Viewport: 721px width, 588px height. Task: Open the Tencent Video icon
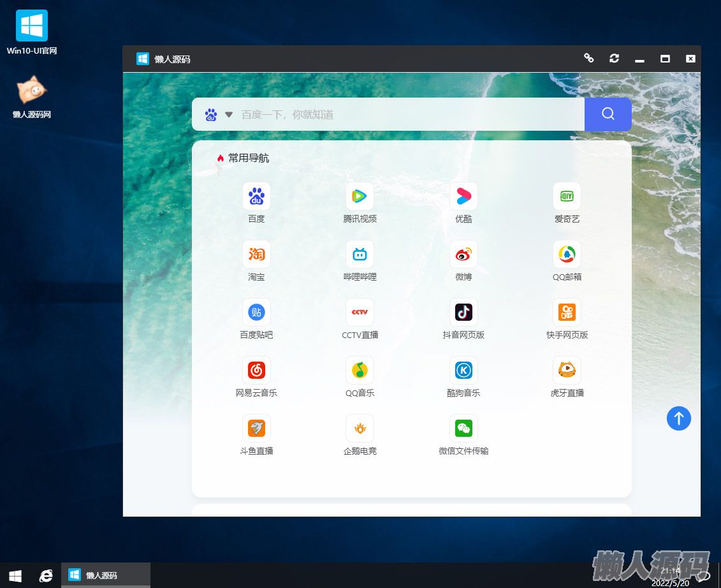360,196
